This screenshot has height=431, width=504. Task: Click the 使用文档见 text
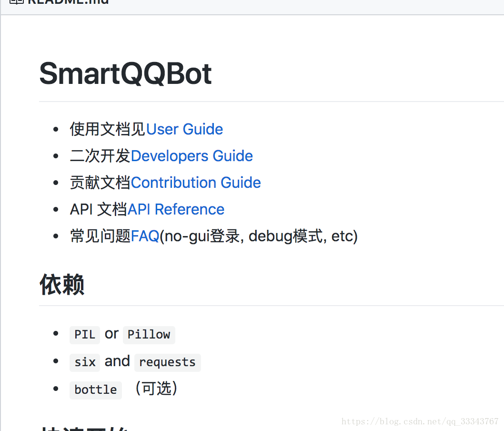pyautogui.click(x=108, y=129)
